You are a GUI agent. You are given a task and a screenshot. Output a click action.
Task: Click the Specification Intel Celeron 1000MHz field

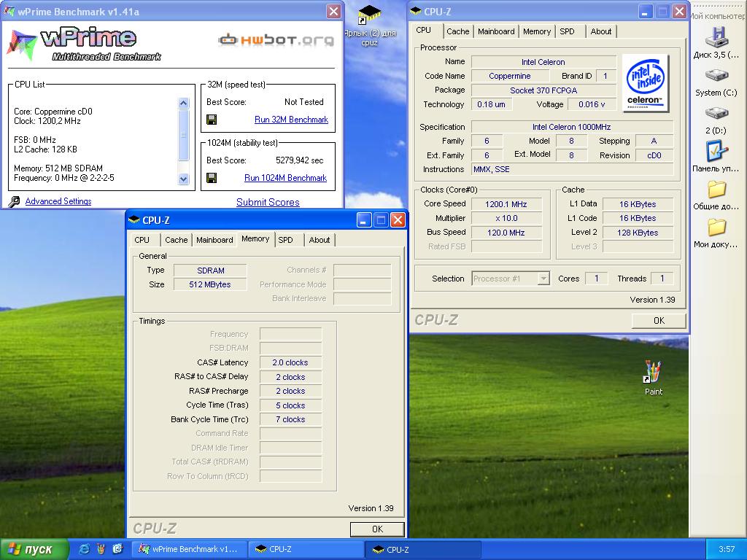pos(572,127)
